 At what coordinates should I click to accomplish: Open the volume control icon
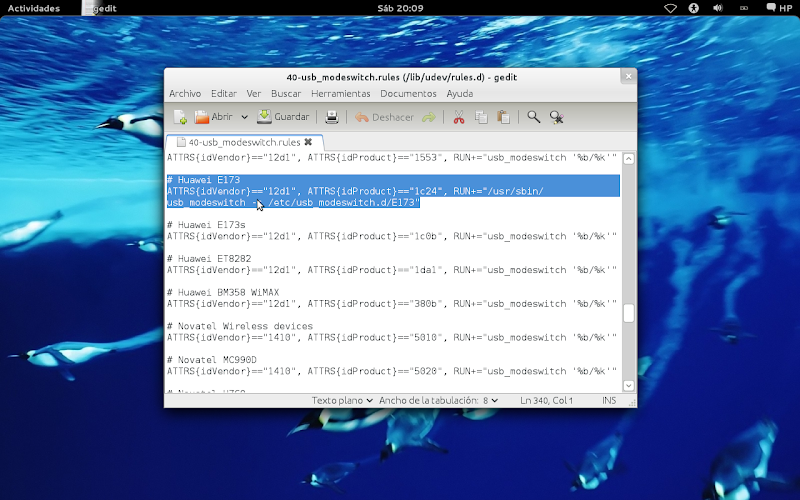[717, 8]
